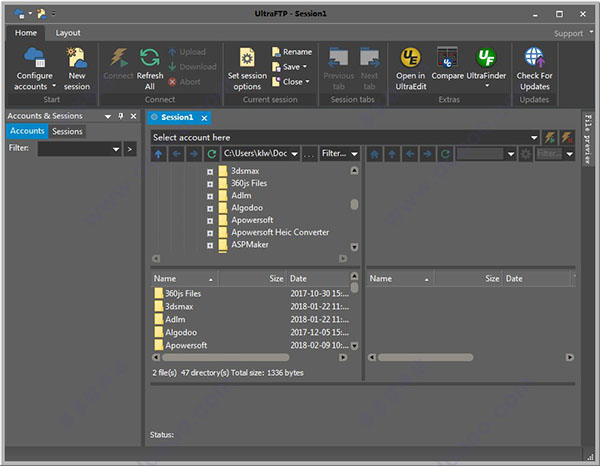Screen dimensions: 600x466
Task: Expand the ASPMaker tree node
Action: point(210,245)
